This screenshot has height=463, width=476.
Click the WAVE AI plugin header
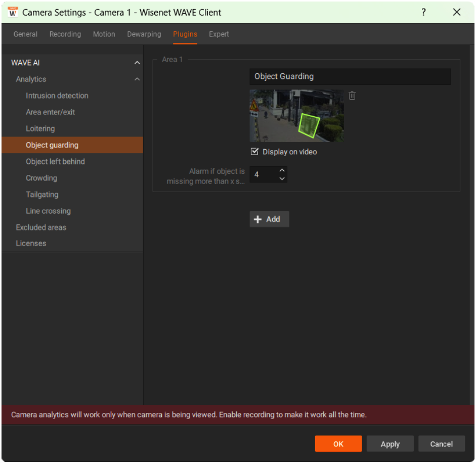click(x=25, y=63)
